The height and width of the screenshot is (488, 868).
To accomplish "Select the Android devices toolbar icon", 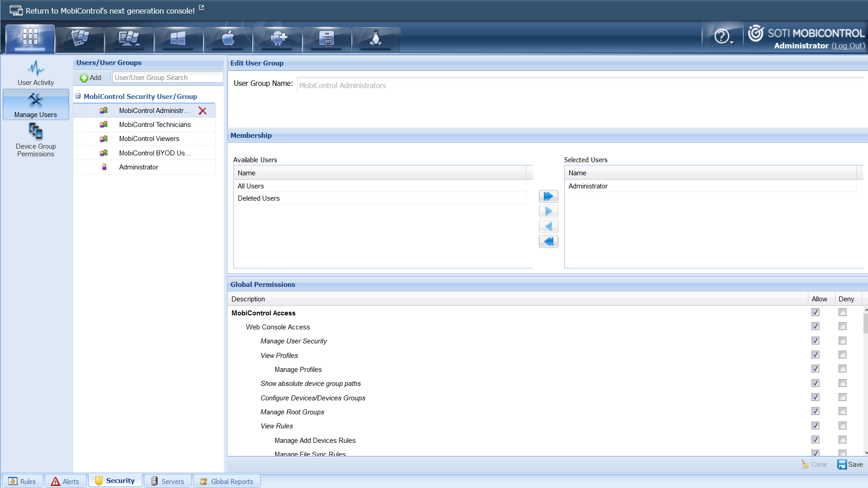I will click(x=277, y=38).
